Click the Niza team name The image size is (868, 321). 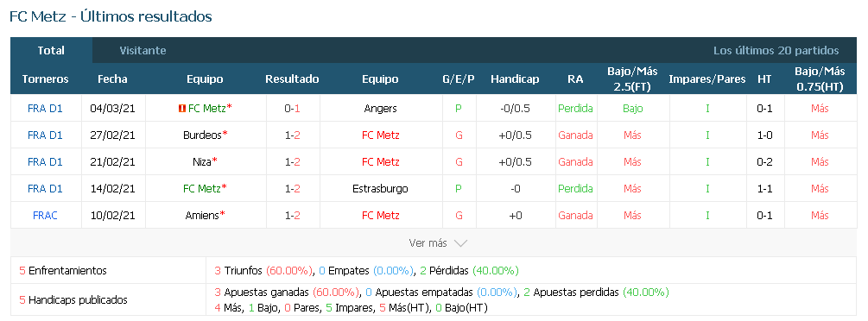(202, 161)
